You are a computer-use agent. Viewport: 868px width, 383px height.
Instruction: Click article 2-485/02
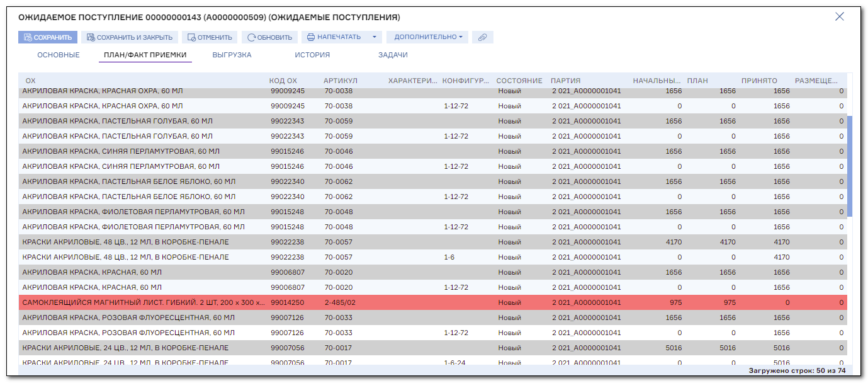click(340, 302)
